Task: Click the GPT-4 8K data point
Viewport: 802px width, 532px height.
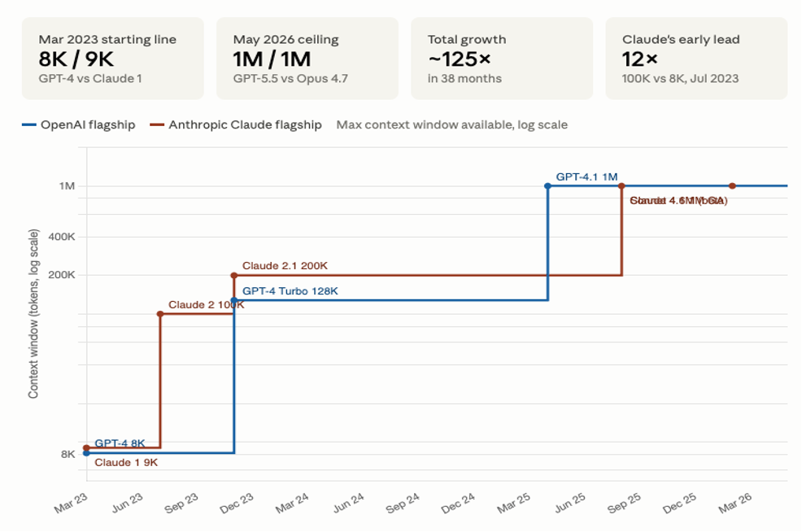Action: (x=86, y=453)
